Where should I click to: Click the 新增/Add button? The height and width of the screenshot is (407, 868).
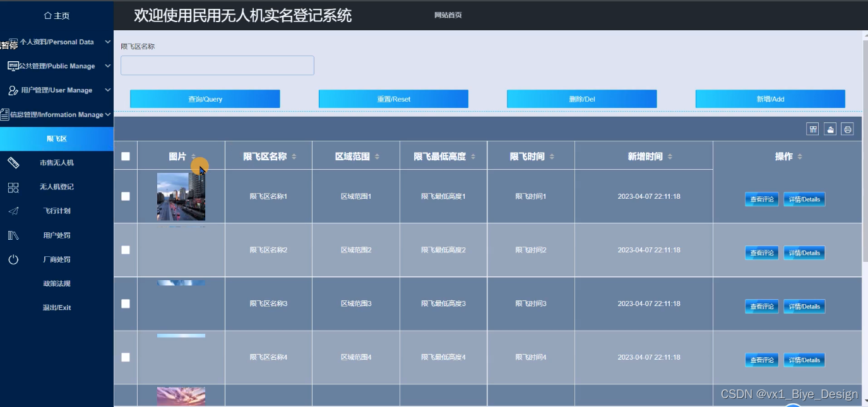pos(770,99)
